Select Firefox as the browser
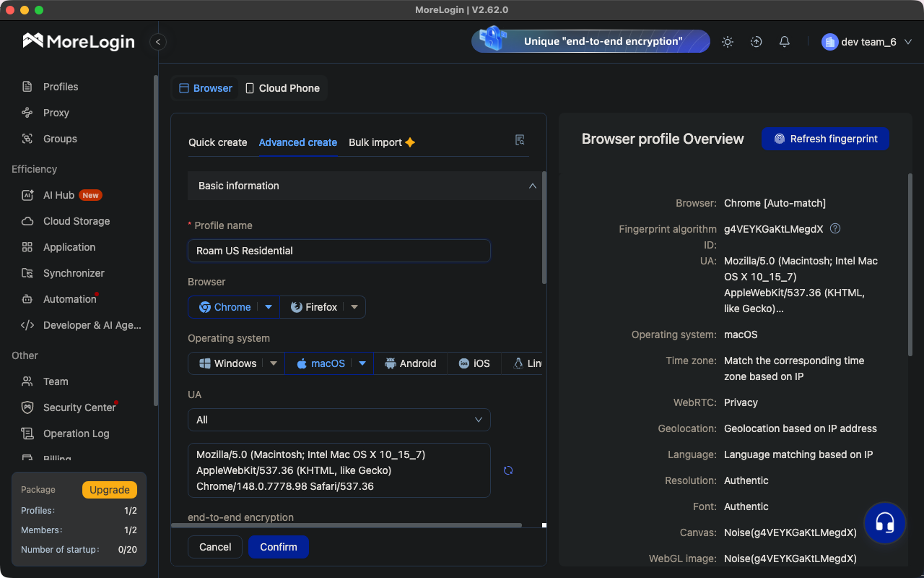This screenshot has width=924, height=578. 314,307
